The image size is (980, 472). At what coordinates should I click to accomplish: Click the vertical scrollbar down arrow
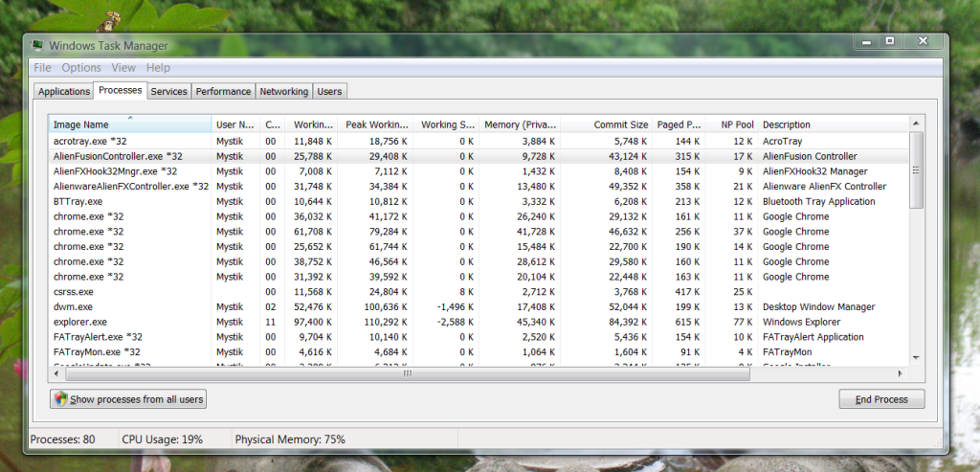click(916, 358)
